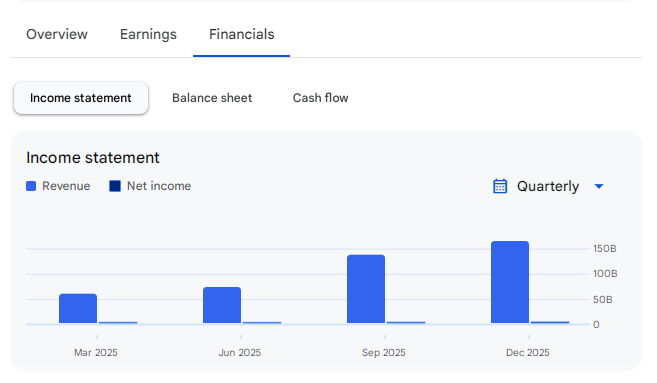Click the Sep 2025 net income bar

tap(406, 322)
